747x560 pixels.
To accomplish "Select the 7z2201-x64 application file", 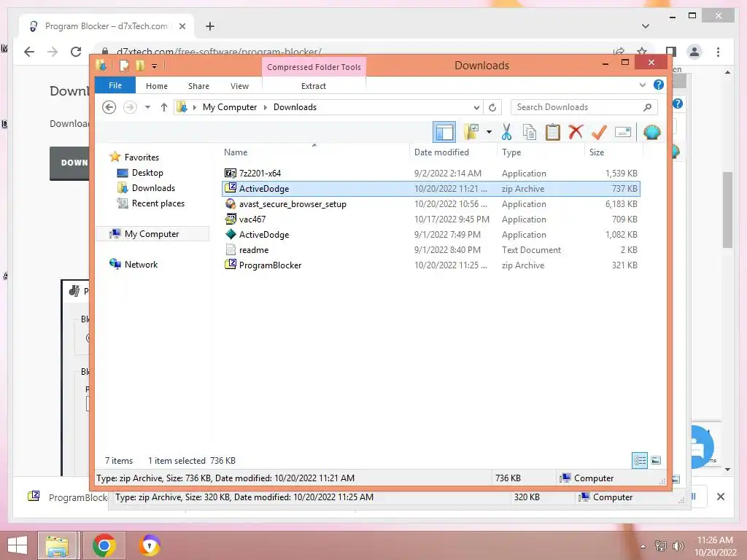I will (x=430, y=174).
